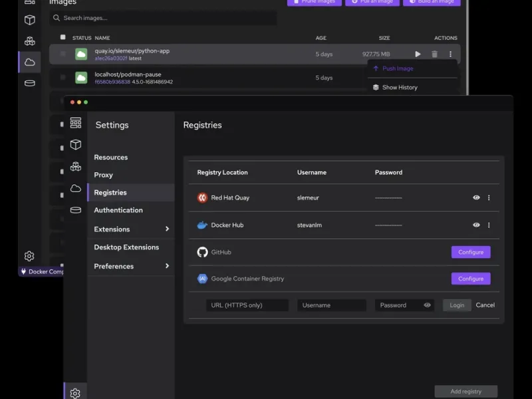
Task: Open Dashboard icon in Settings window sidebar
Action: tap(75, 123)
